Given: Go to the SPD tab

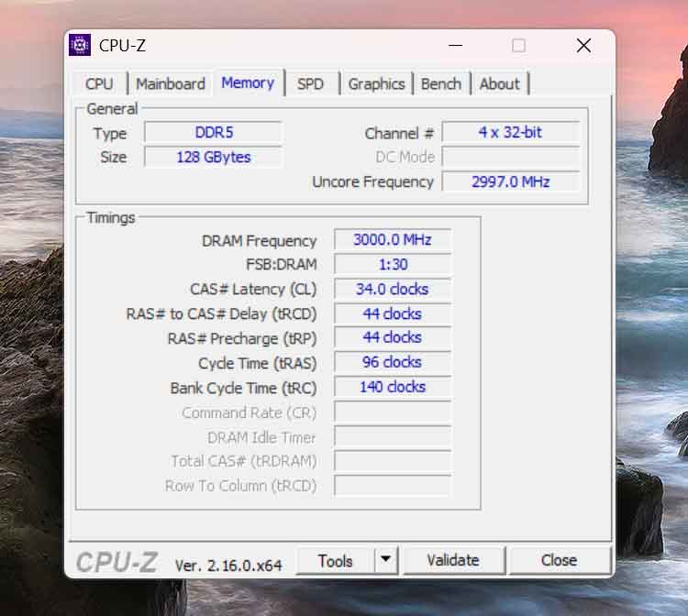Looking at the screenshot, I should pyautogui.click(x=310, y=83).
